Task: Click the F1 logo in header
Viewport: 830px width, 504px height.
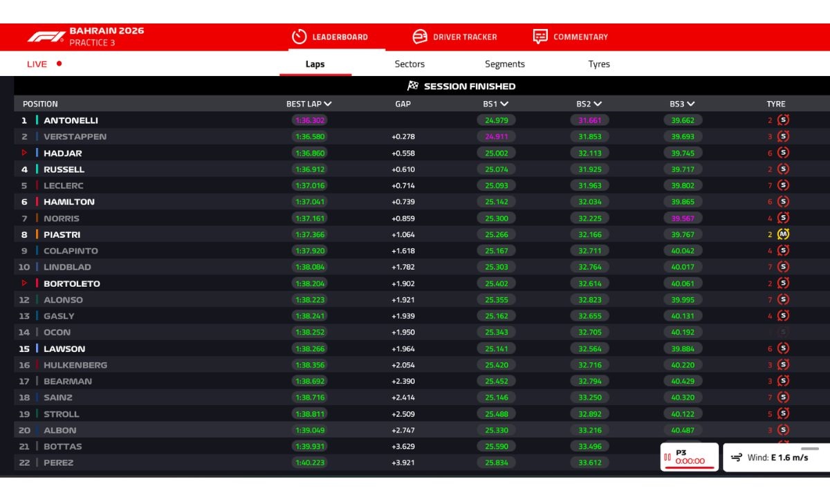Action: [x=46, y=37]
